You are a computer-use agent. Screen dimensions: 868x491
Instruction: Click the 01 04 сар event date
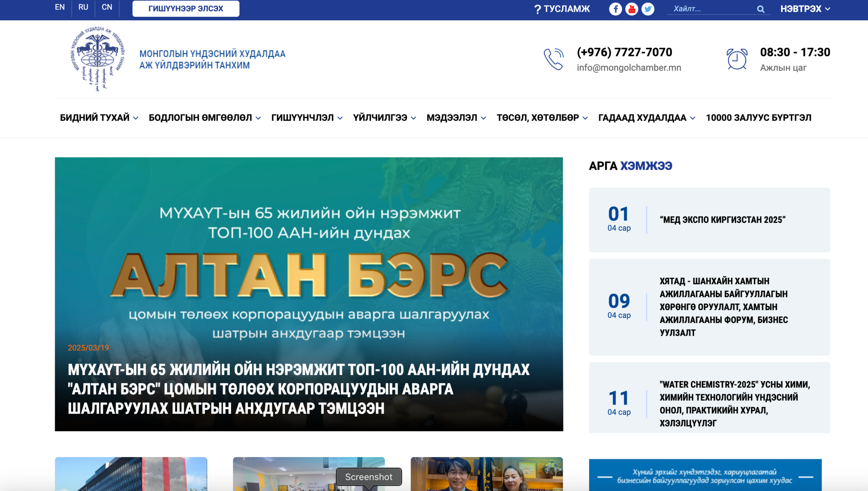[619, 219]
